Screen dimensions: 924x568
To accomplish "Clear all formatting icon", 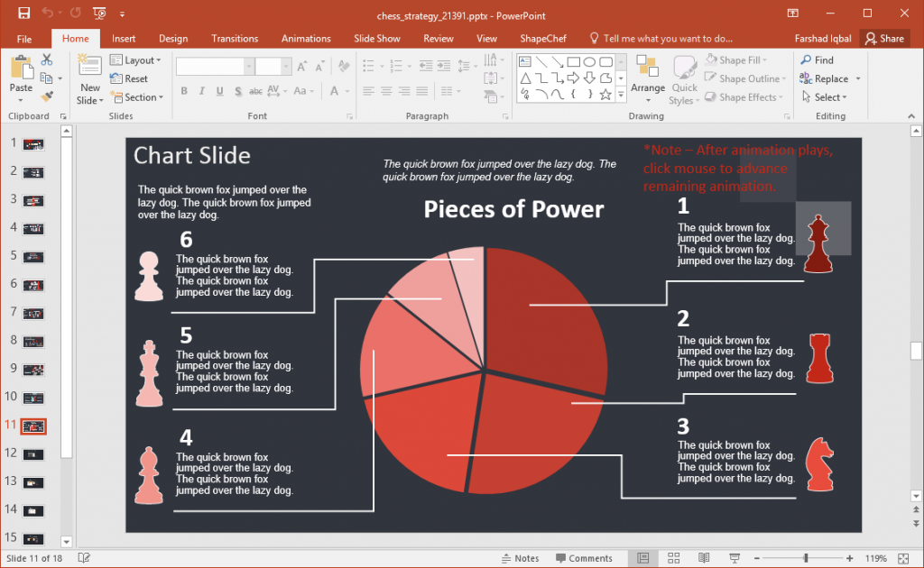I will coord(344,66).
